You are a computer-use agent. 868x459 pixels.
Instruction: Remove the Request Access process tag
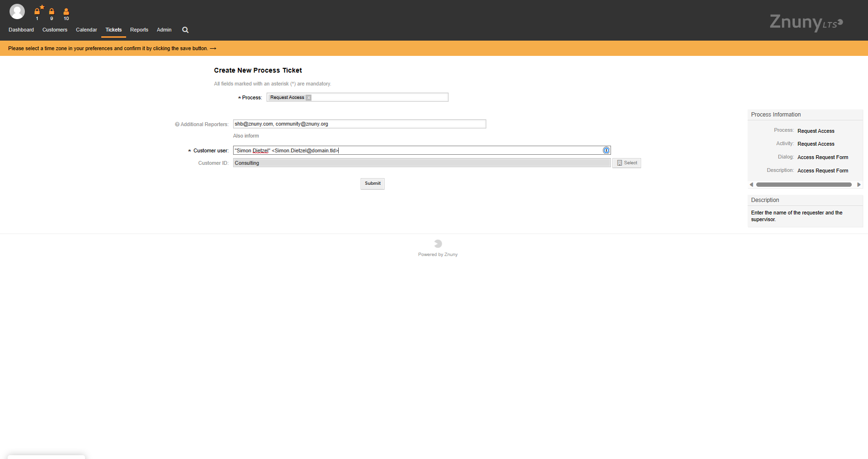click(309, 97)
